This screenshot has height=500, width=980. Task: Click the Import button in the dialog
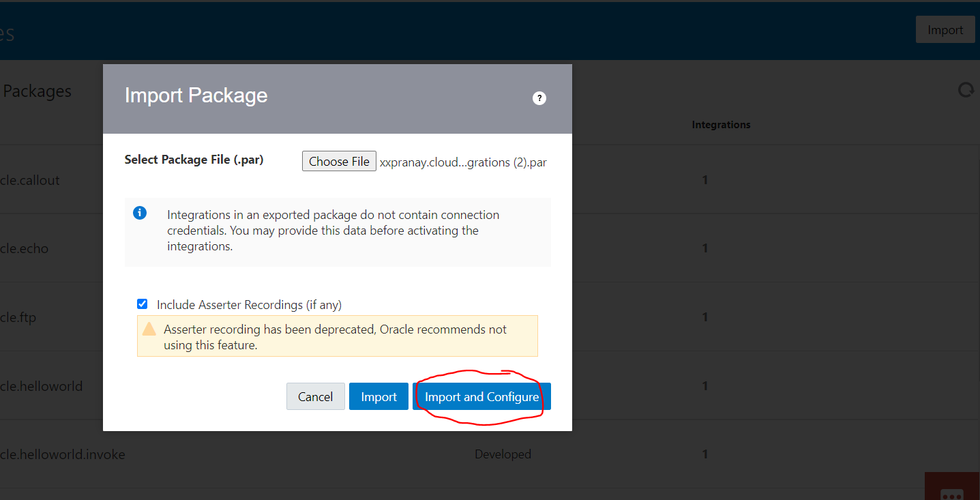[378, 396]
